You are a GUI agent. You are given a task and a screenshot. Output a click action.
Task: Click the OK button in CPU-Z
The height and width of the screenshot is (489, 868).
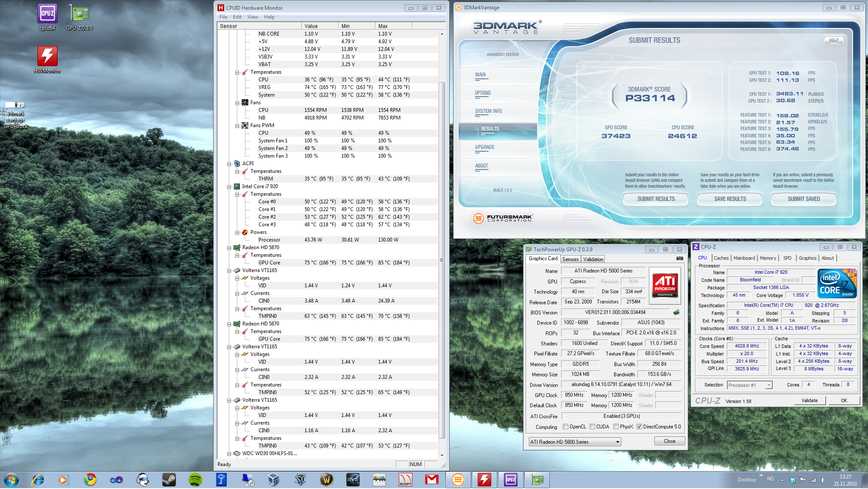coord(844,400)
